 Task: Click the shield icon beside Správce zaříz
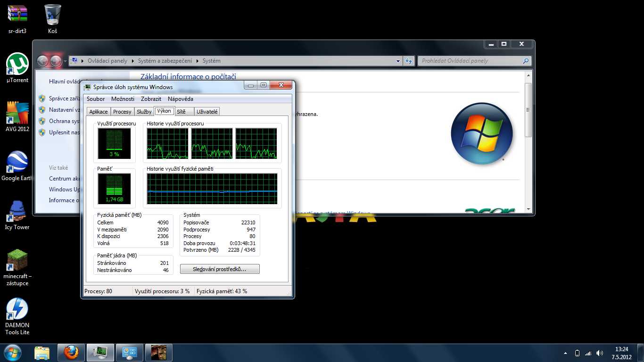coord(42,99)
